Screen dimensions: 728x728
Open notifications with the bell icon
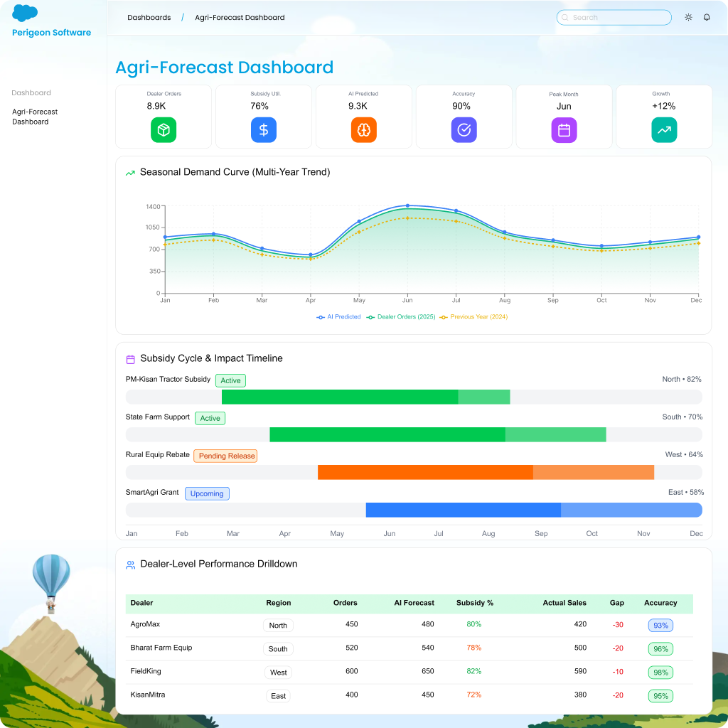click(707, 17)
